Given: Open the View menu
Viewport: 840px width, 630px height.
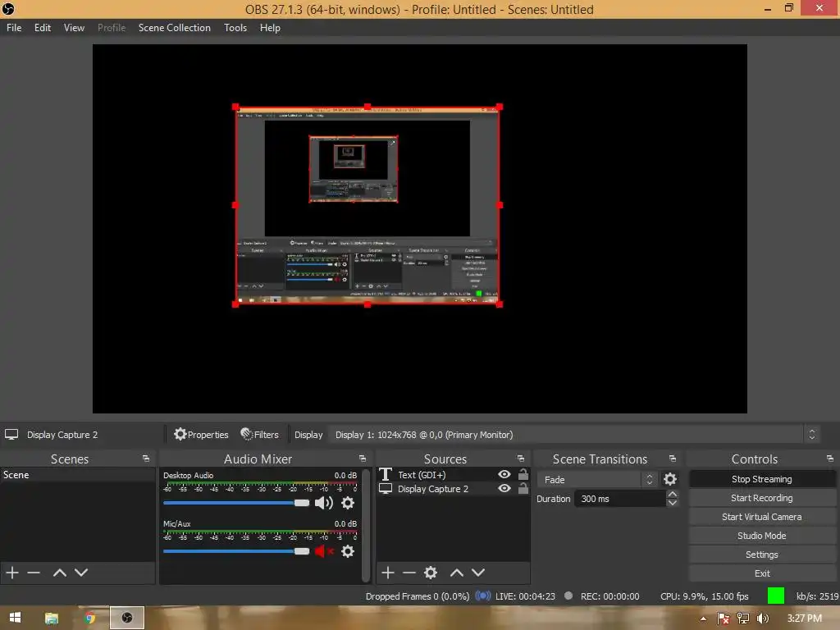Looking at the screenshot, I should 74,28.
